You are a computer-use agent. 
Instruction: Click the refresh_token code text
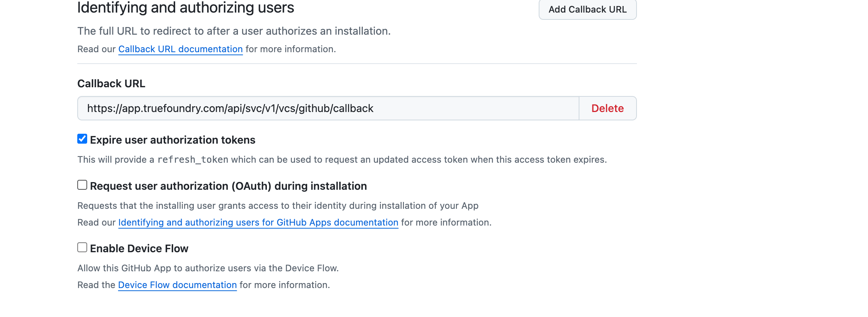[x=193, y=160]
